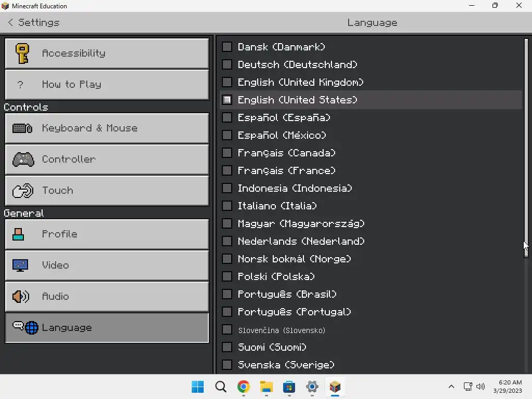Viewport: 532px width, 399px height.
Task: Click the Profile character icon
Action: (18, 234)
